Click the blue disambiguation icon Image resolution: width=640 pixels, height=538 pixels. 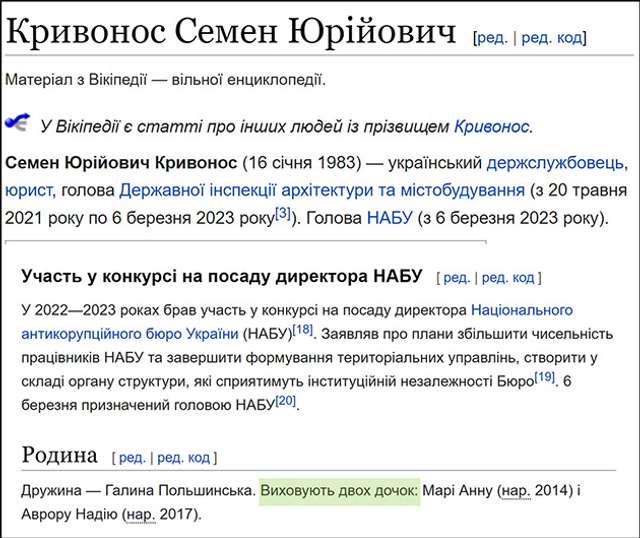(x=17, y=123)
